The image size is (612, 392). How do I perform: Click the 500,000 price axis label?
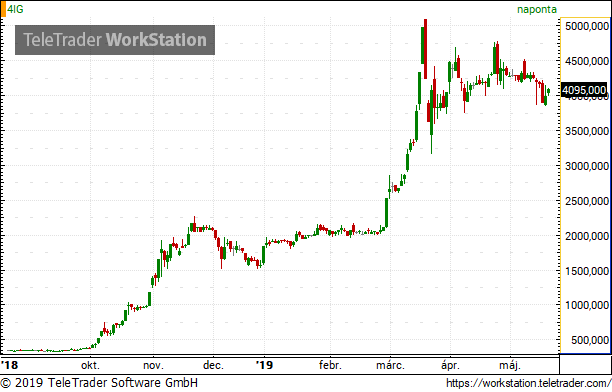(590, 340)
